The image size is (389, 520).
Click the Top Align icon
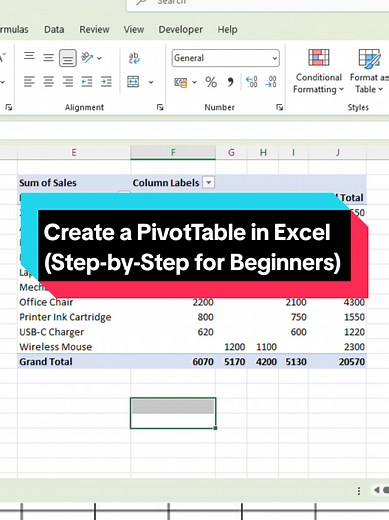(29, 58)
